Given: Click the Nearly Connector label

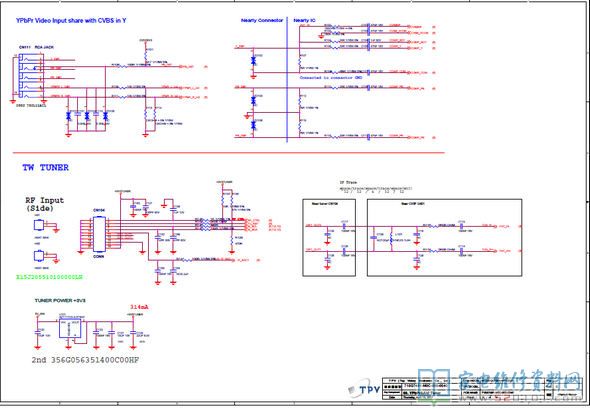Looking at the screenshot, I should click(262, 20).
